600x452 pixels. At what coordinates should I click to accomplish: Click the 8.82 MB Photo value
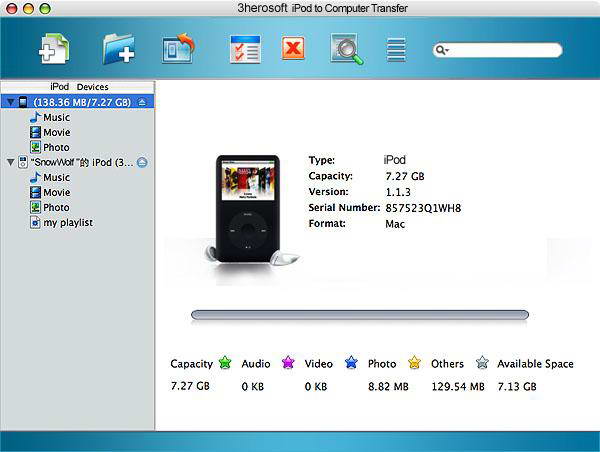point(388,387)
